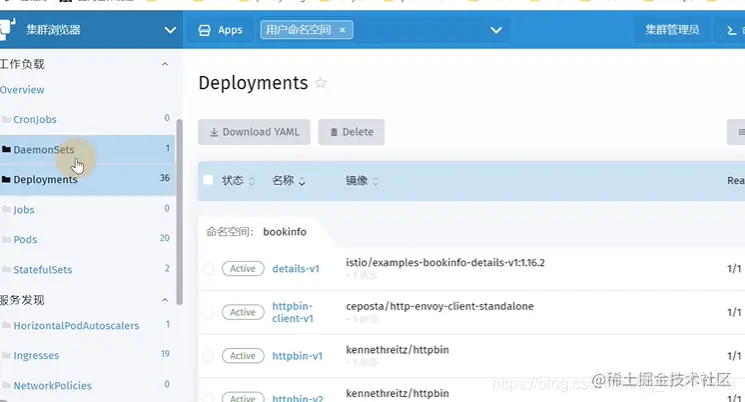The width and height of the screenshot is (745, 402).
Task: Click the DaemonSets folder icon
Action: (6, 149)
